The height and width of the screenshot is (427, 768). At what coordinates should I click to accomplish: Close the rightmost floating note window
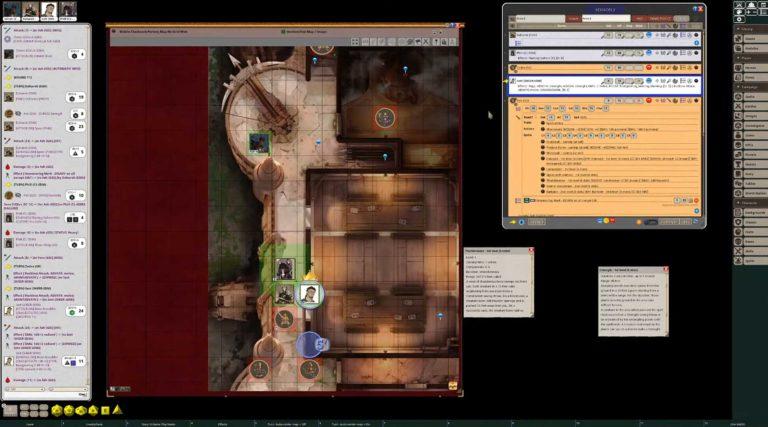click(x=665, y=270)
